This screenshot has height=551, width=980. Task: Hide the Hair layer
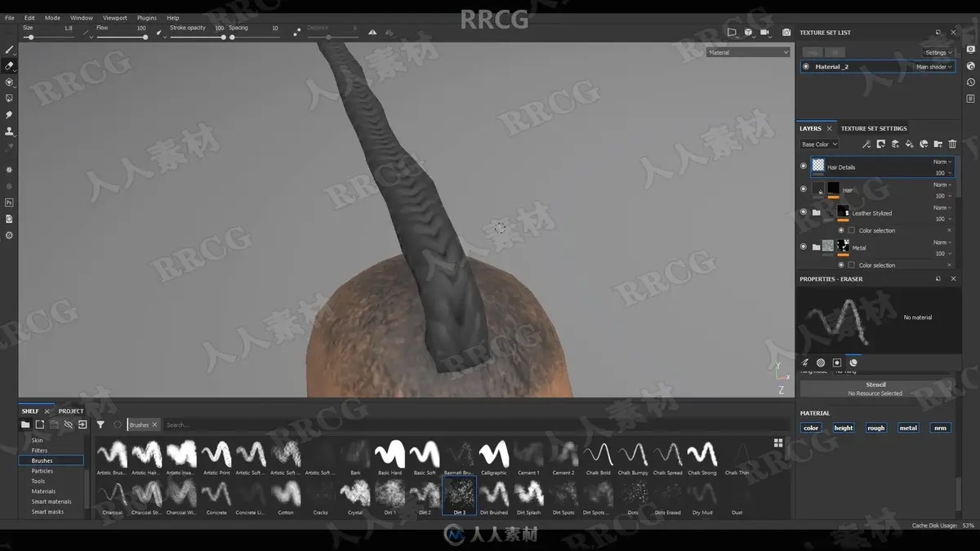coord(804,189)
